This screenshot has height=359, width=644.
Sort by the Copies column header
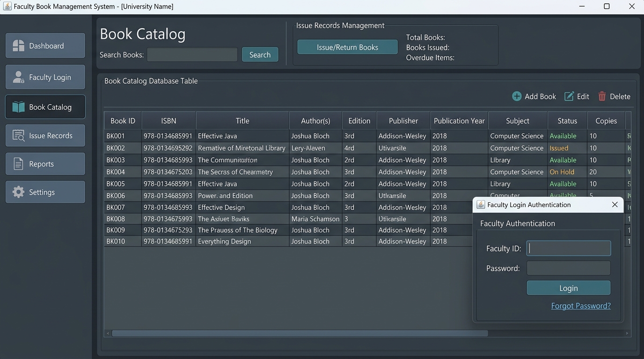[606, 121]
